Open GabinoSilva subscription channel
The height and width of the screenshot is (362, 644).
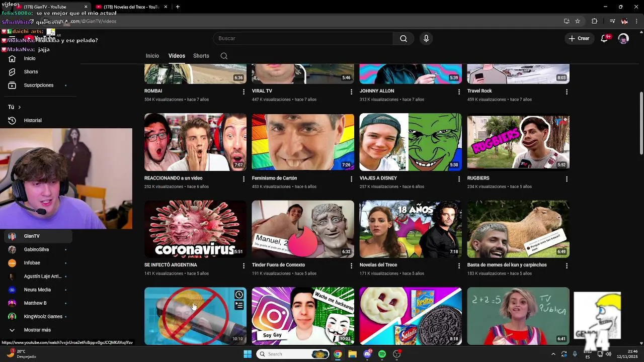38,250
